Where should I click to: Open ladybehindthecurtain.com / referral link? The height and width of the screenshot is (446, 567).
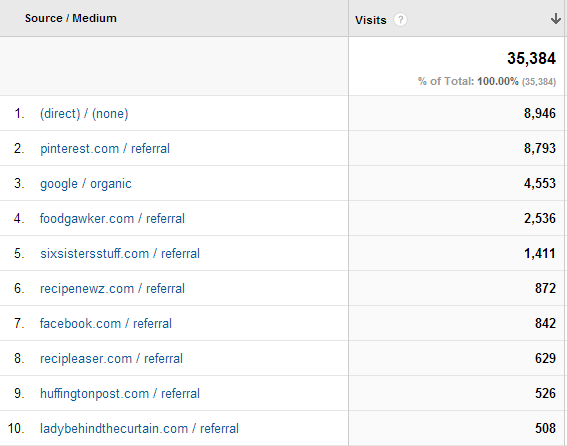pos(139,429)
